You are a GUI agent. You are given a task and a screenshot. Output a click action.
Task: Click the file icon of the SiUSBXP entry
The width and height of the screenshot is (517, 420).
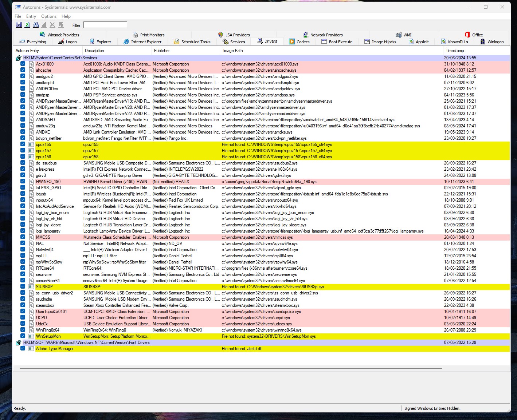coord(31,287)
